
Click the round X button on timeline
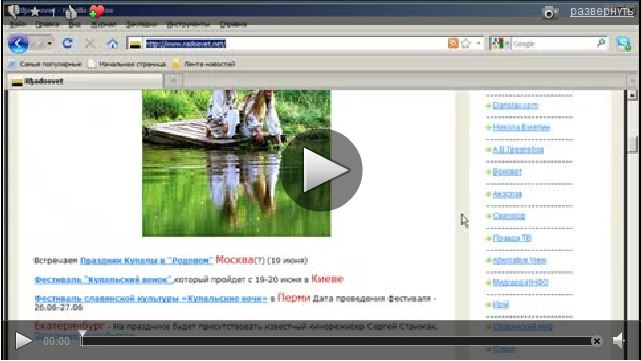tap(597, 341)
